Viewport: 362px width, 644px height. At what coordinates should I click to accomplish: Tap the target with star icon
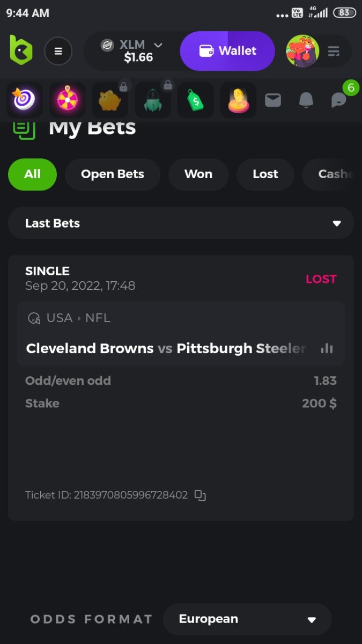tap(24, 100)
